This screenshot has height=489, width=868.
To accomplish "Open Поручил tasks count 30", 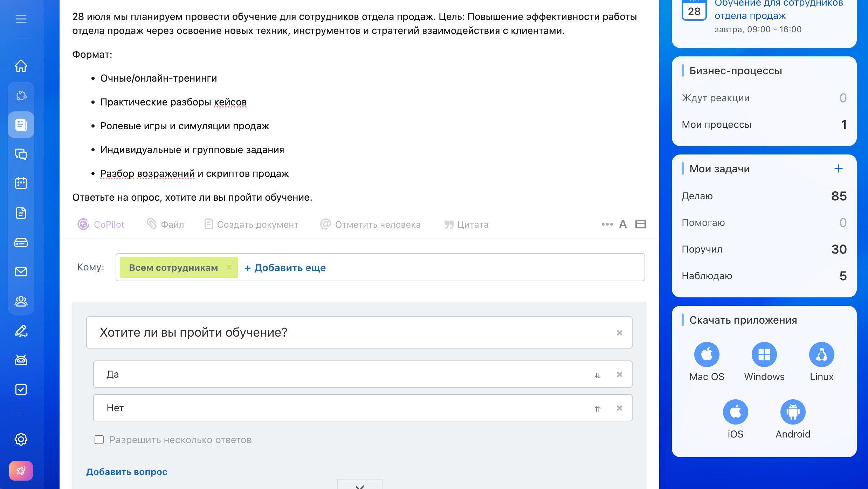I will tap(764, 249).
